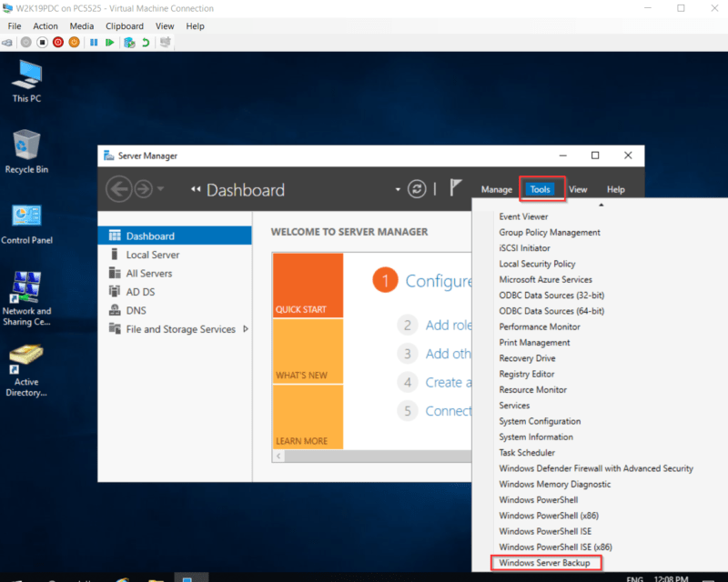
Task: Click the breadcrumb chevrons before Dashboard title
Action: [196, 189]
